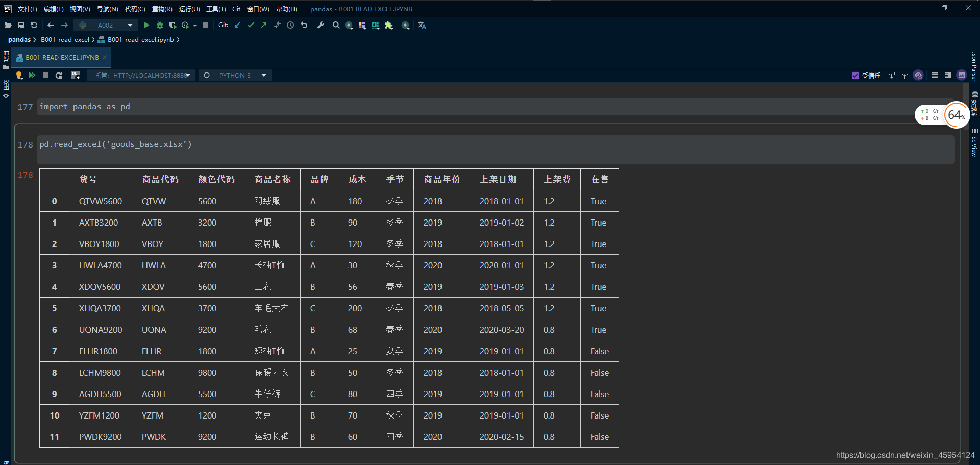Open Search Everywhere magnifier icon

point(336,25)
